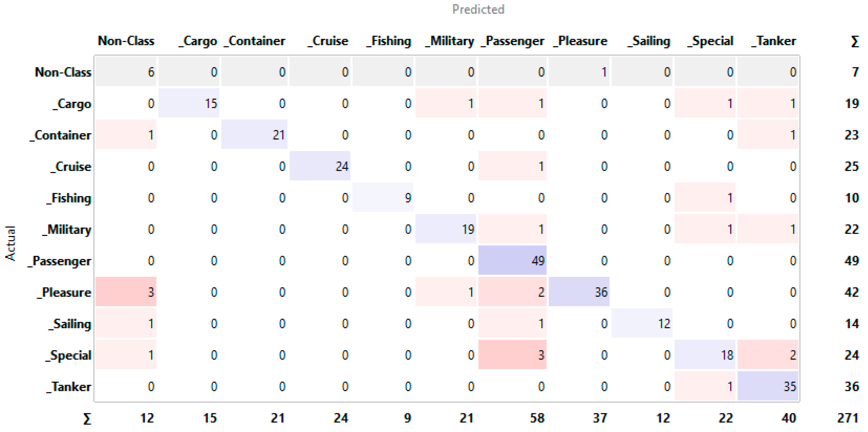
Task: Click actual Special predicted Tanker cell
Action: pyautogui.click(x=768, y=355)
